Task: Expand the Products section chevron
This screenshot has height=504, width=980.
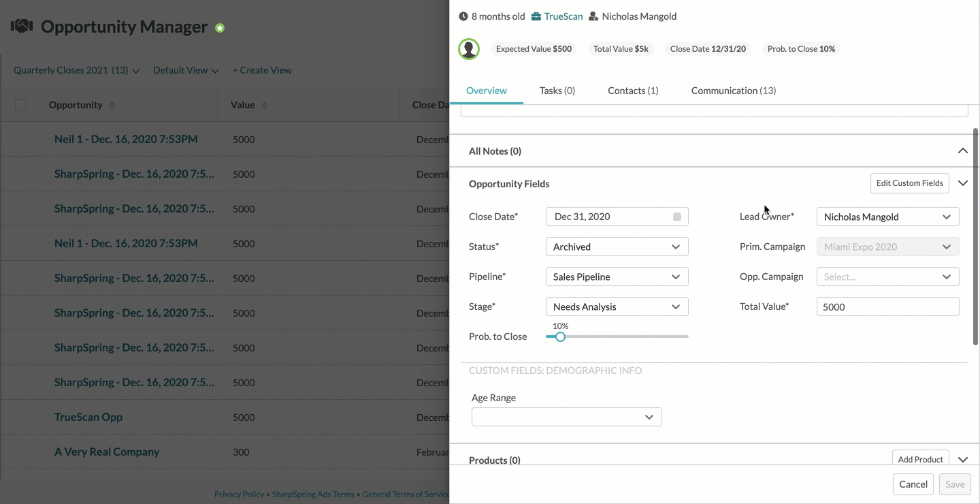Action: (x=963, y=460)
